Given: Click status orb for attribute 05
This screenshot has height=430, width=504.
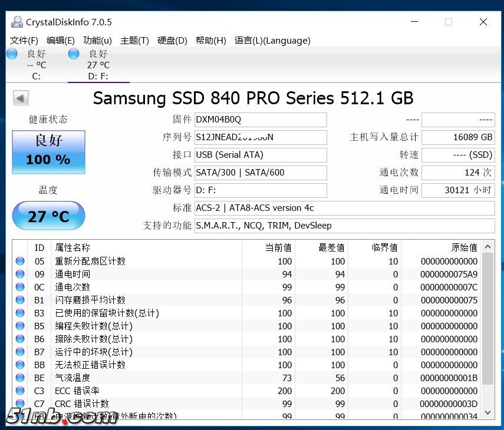Looking at the screenshot, I should click(21, 261).
